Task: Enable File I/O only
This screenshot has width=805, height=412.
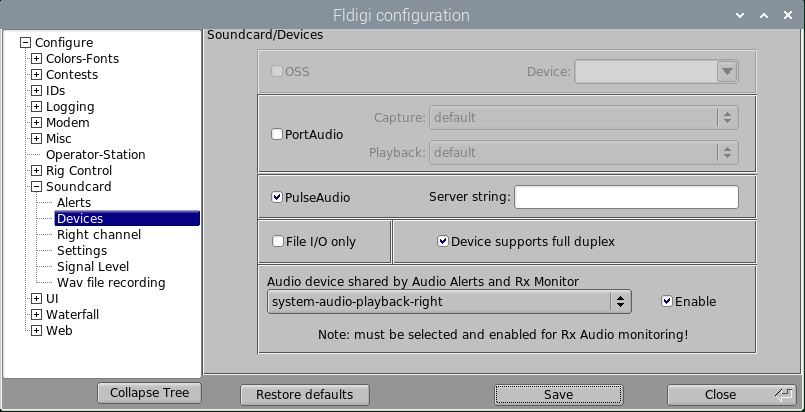Action: tap(278, 241)
